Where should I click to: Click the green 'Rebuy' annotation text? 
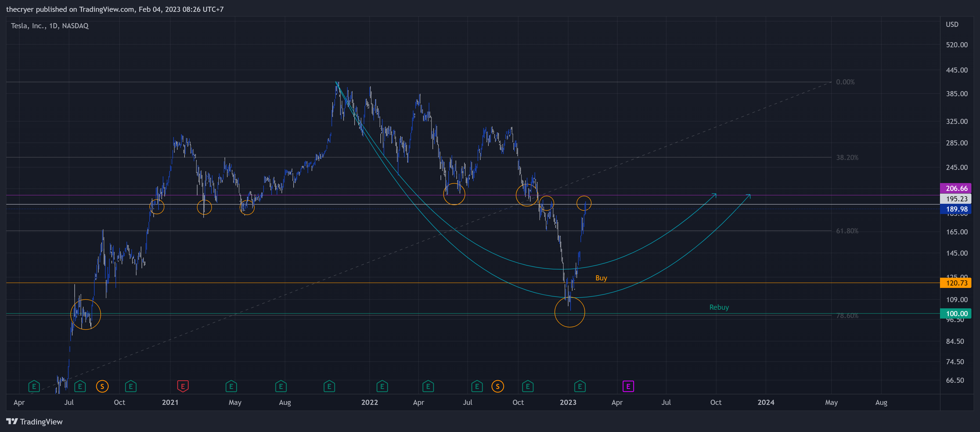click(x=719, y=307)
